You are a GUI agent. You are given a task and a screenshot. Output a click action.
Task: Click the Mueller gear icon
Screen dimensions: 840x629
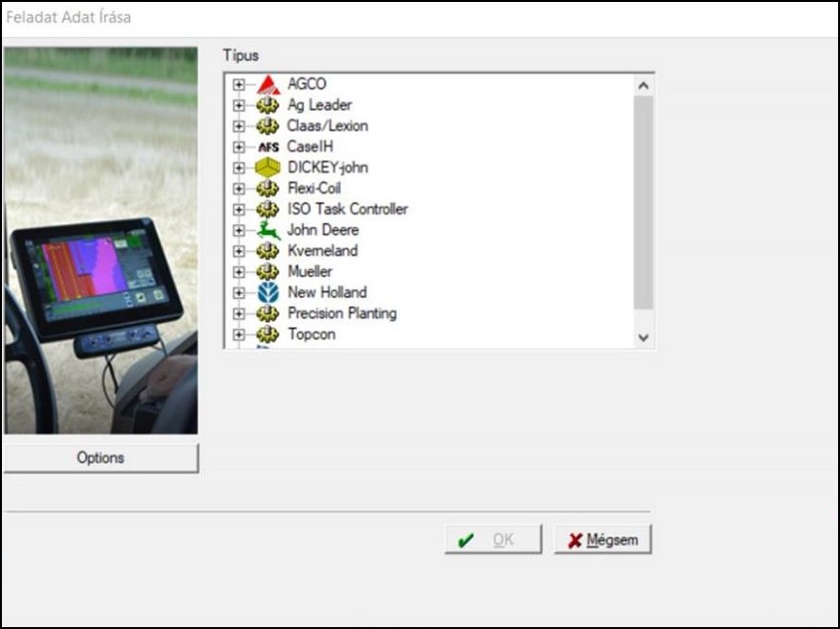coord(268,272)
